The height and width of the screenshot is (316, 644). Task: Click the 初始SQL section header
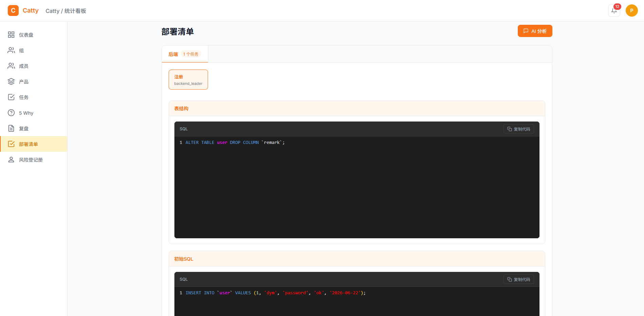click(357, 259)
